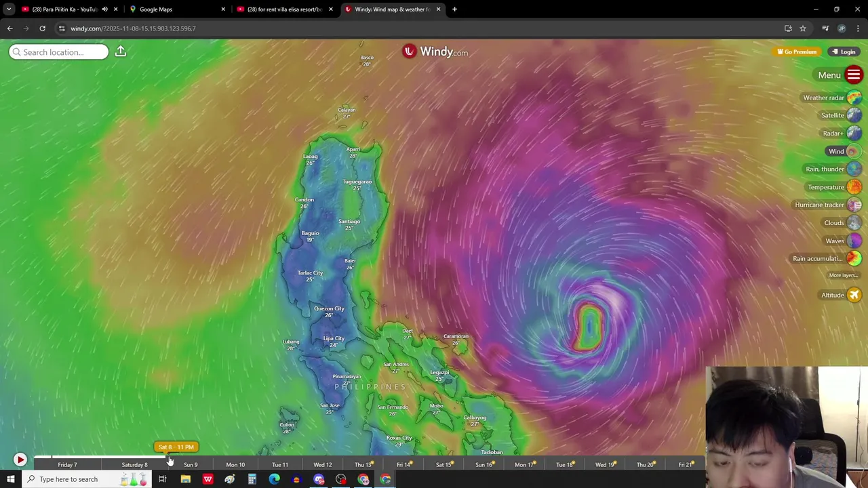The width and height of the screenshot is (868, 488).
Task: Click Saturday 8 on the timeline
Action: coord(134,465)
